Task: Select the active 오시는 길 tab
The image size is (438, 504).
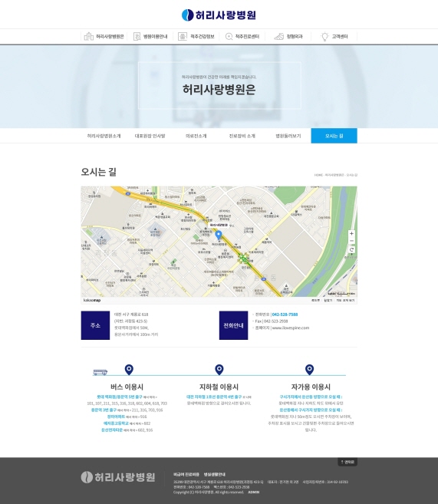Action: [x=334, y=136]
